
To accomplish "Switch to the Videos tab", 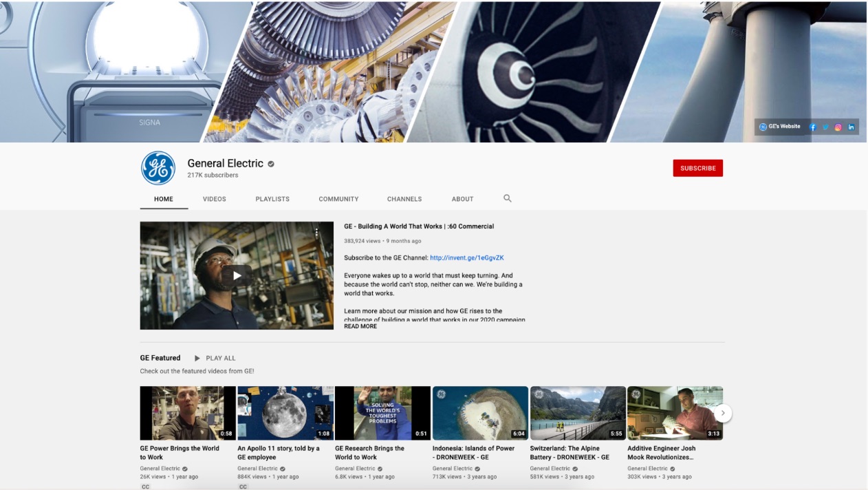I will (215, 199).
